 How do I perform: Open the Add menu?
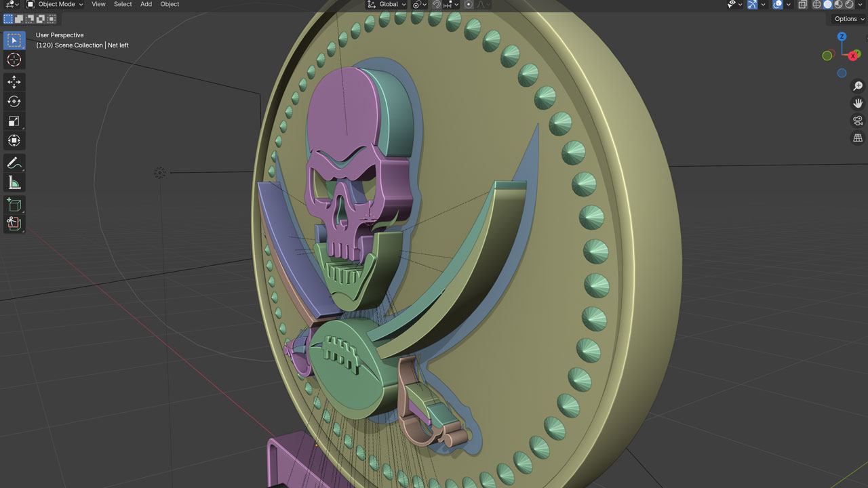coord(146,4)
